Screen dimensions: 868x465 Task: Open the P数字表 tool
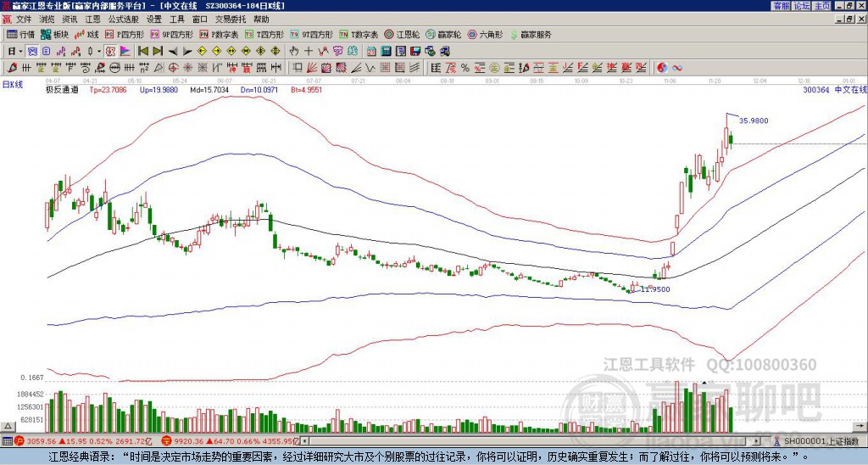220,34
